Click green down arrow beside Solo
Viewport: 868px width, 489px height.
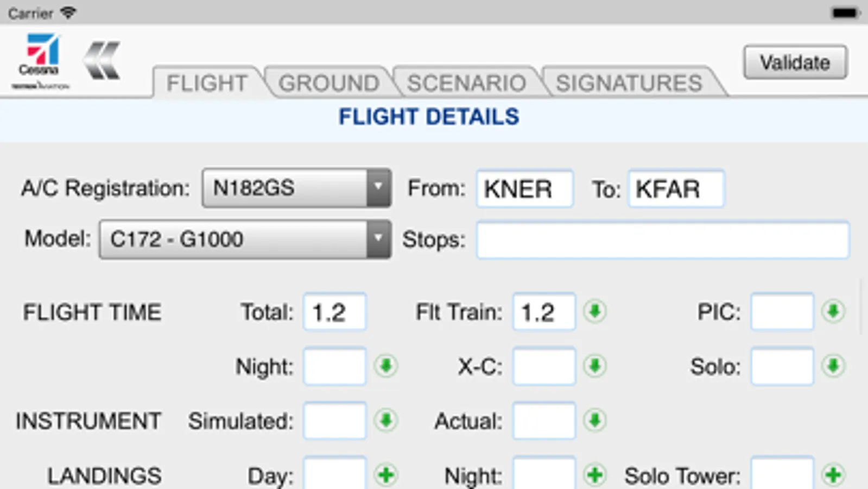(x=833, y=366)
